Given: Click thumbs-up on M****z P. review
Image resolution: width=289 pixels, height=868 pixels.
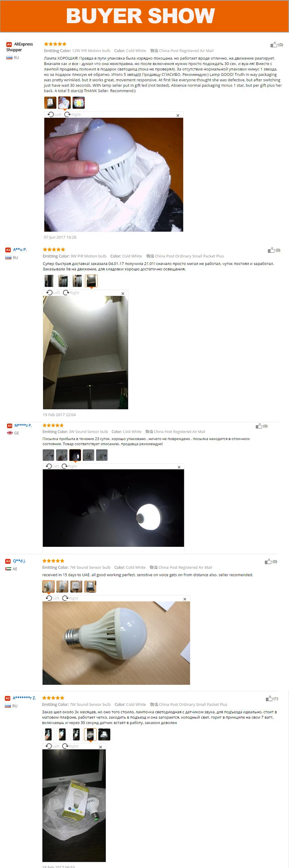Looking at the screenshot, I should pyautogui.click(x=259, y=426).
